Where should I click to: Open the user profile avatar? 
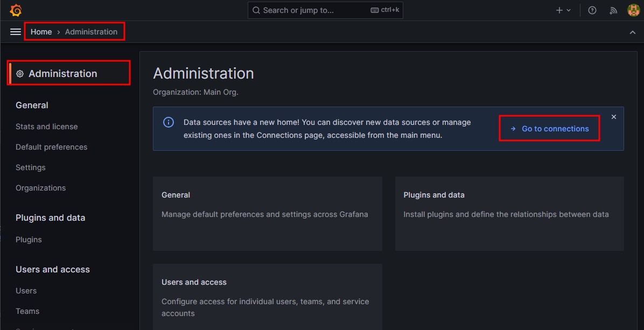(x=634, y=10)
